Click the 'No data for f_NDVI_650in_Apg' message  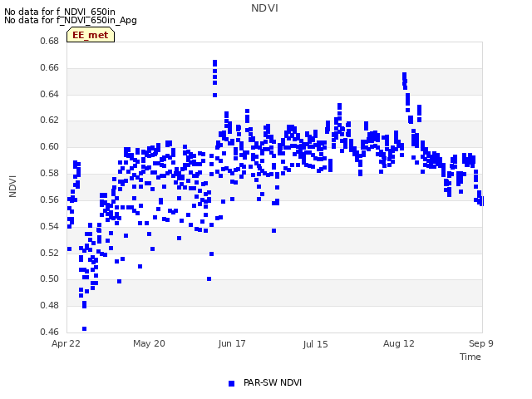[x=71, y=20]
